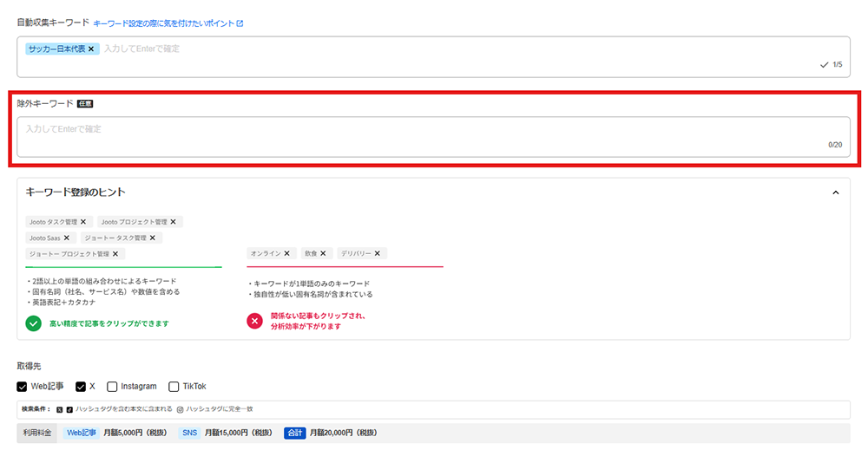Image resolution: width=868 pixels, height=450 pixels.
Task: Click the external link icon beside the keyword tips link
Action: 240,23
